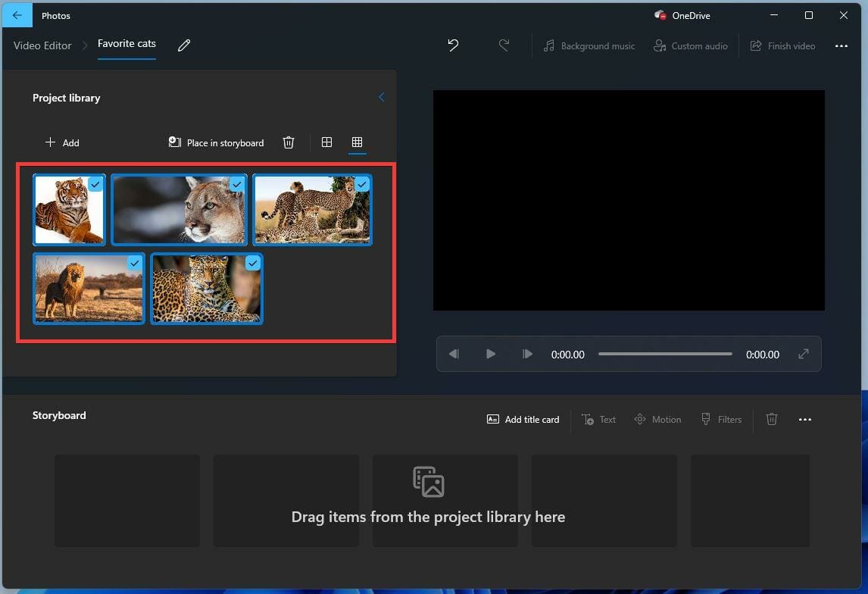Uncheck the leopard photo thumbnail
The image size is (868, 594).
[x=254, y=263]
